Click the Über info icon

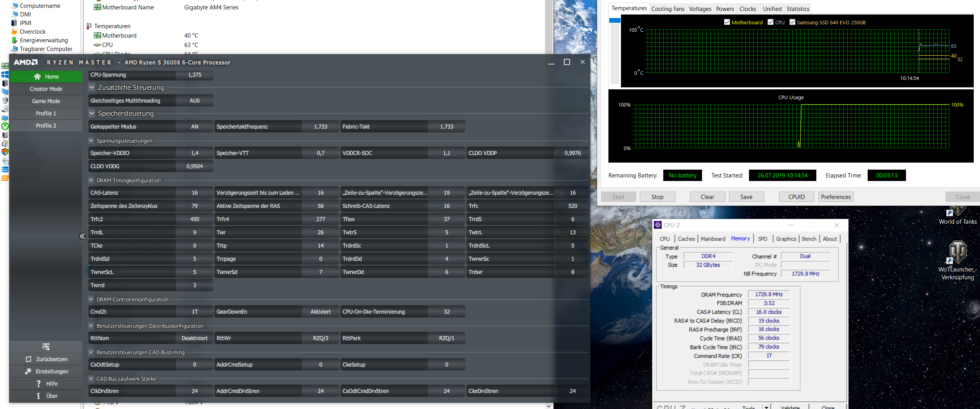pos(38,396)
